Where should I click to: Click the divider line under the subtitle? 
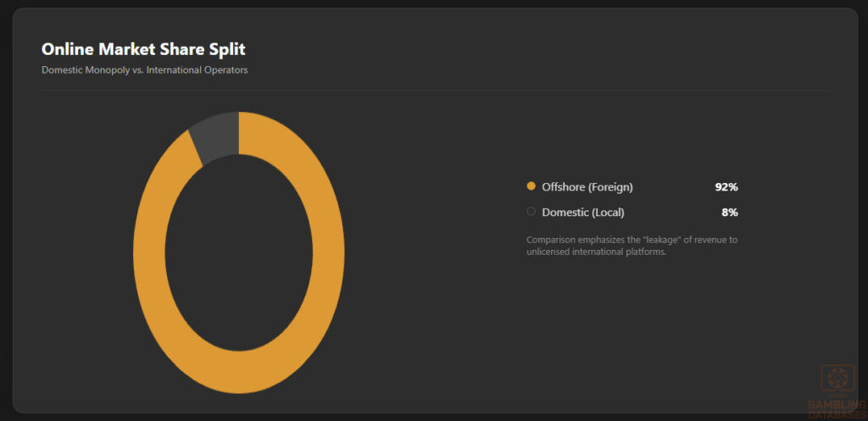click(x=435, y=90)
